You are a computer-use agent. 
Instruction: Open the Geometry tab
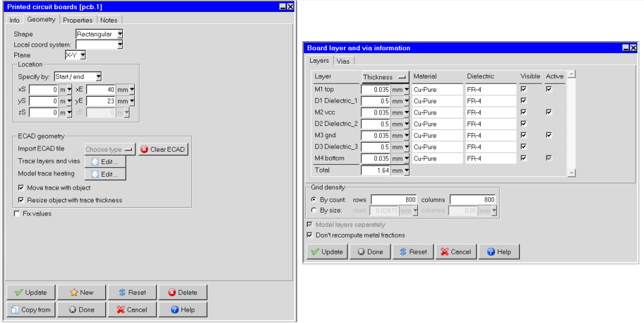coord(41,19)
